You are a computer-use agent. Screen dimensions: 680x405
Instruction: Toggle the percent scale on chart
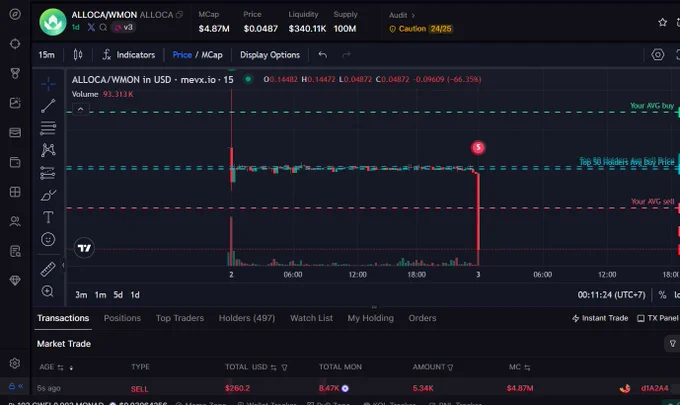[662, 295]
